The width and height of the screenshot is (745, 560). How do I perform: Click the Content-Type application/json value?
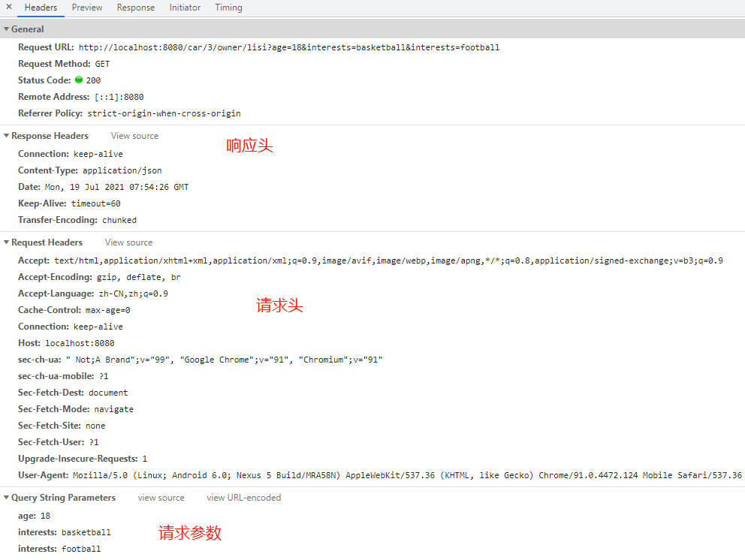[122, 170]
